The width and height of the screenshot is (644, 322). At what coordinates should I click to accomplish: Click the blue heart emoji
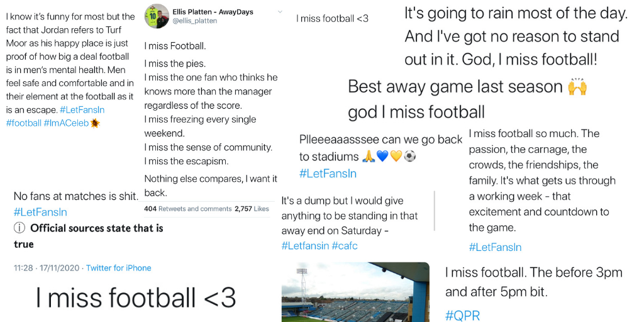click(382, 156)
